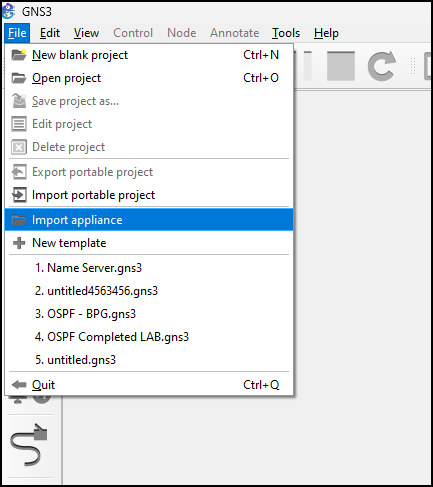This screenshot has width=433, height=487.
Task: Click the reload all nodes toolbar icon
Action: pos(382,66)
